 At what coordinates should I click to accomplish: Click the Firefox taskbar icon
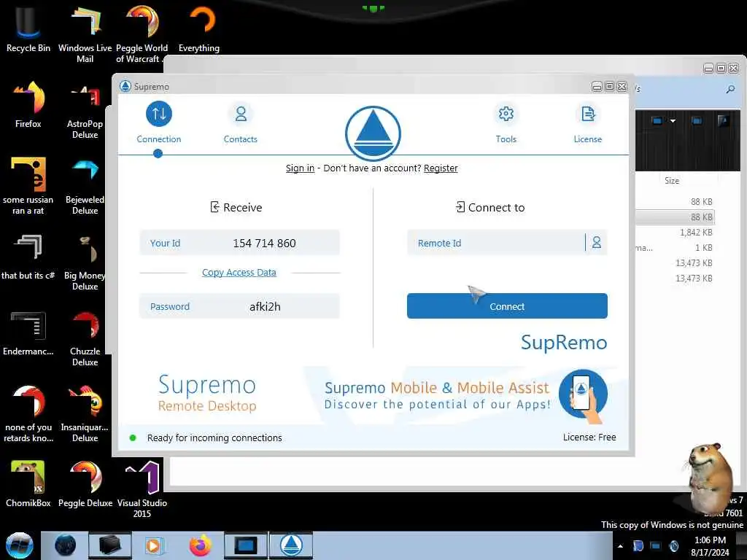[201, 545]
